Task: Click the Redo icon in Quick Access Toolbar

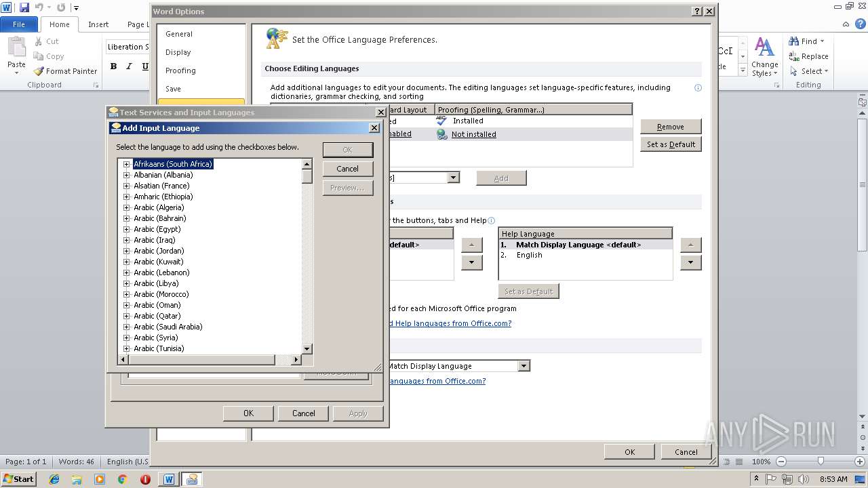Action: (61, 7)
